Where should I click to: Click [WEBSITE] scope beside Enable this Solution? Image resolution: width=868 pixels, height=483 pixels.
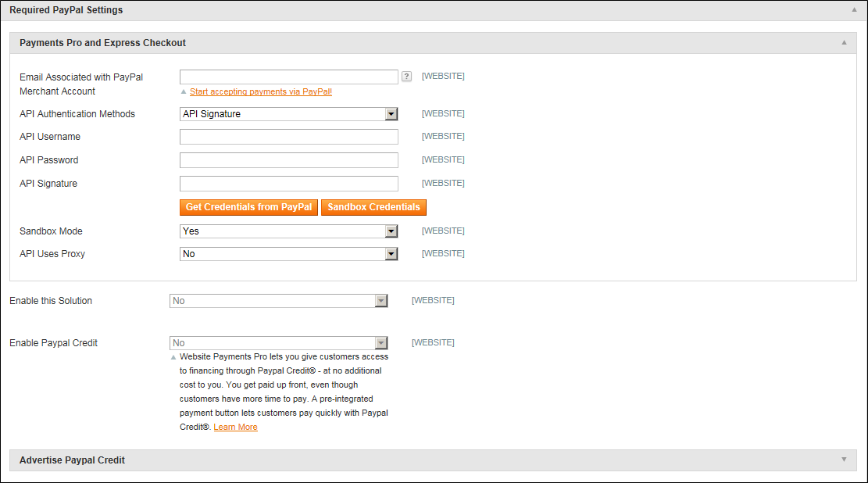tap(433, 300)
